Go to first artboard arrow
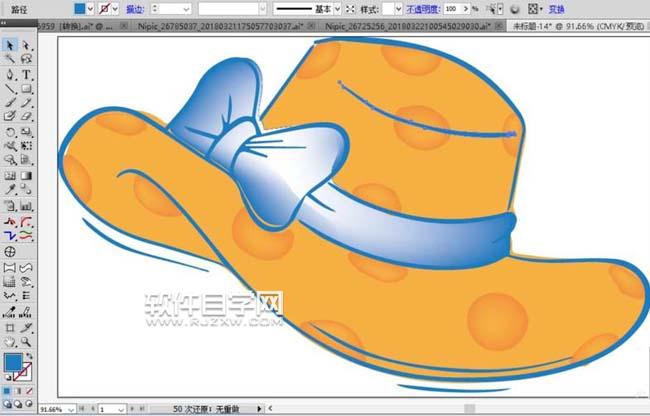 point(82,409)
